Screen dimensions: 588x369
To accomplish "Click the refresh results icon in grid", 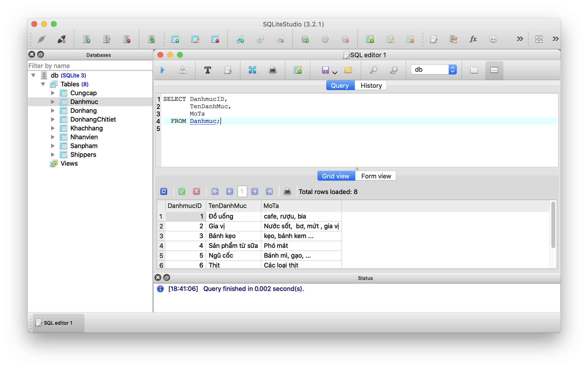I will tap(163, 191).
